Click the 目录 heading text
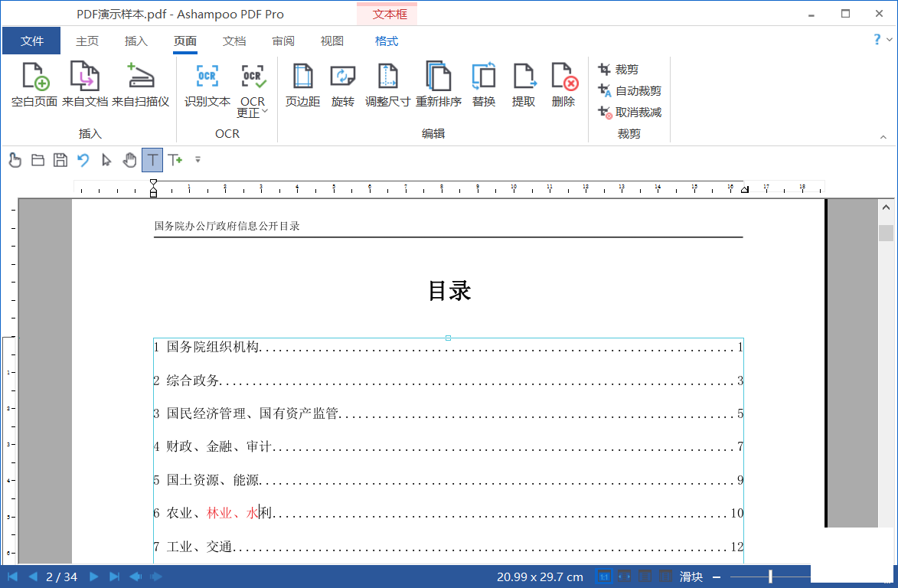 [x=449, y=290]
